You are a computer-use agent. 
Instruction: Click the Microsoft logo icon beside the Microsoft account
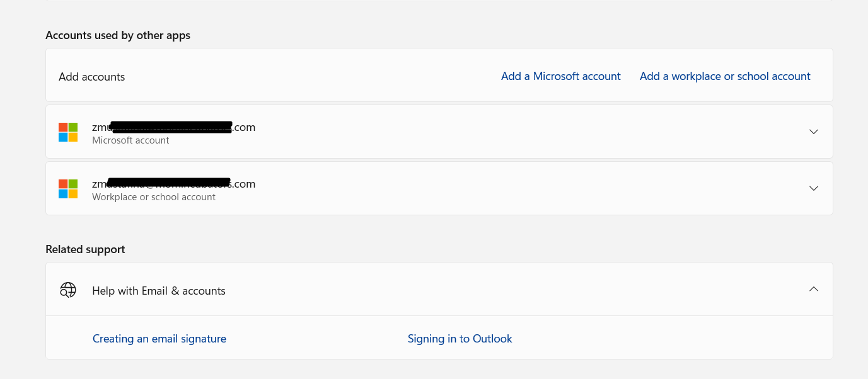coord(68,132)
